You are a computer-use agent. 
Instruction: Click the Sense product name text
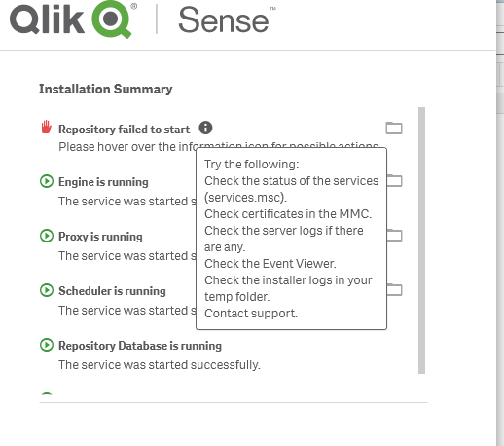coord(224,20)
